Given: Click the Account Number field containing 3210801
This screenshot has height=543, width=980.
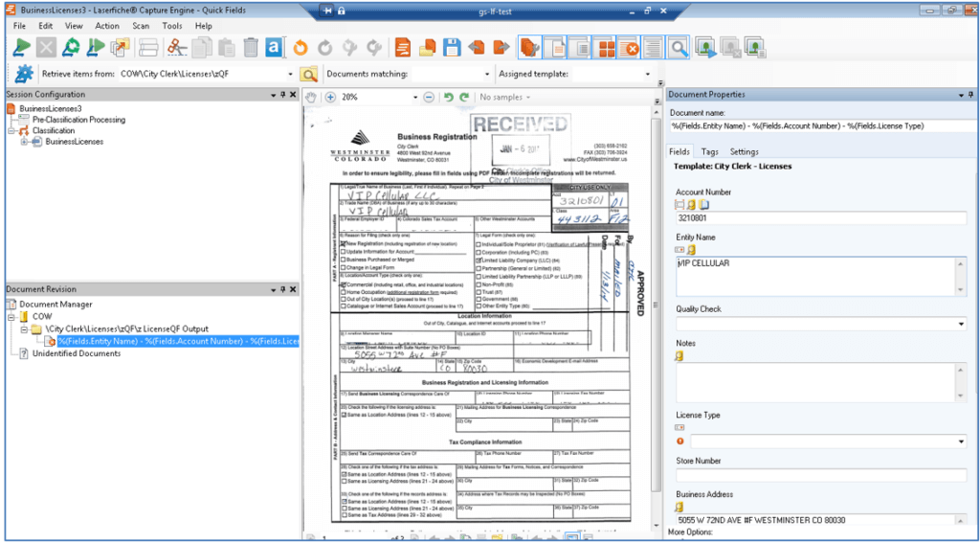Looking at the screenshot, I should pos(821,218).
